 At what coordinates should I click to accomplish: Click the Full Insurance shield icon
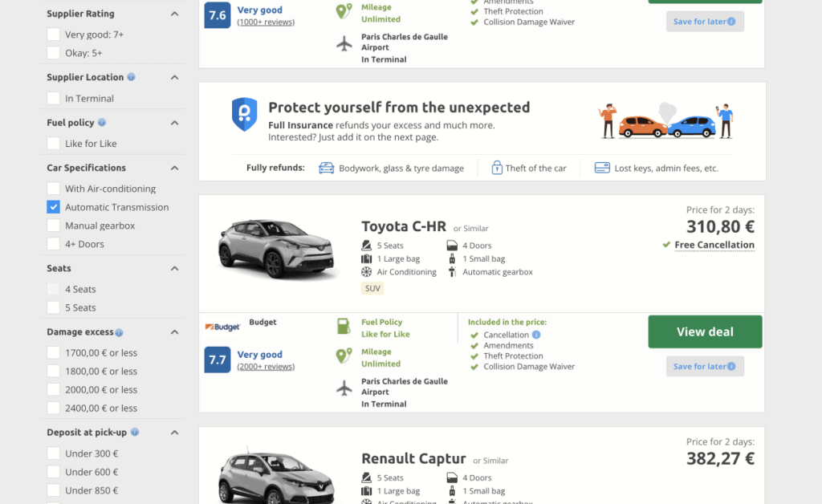tap(244, 114)
